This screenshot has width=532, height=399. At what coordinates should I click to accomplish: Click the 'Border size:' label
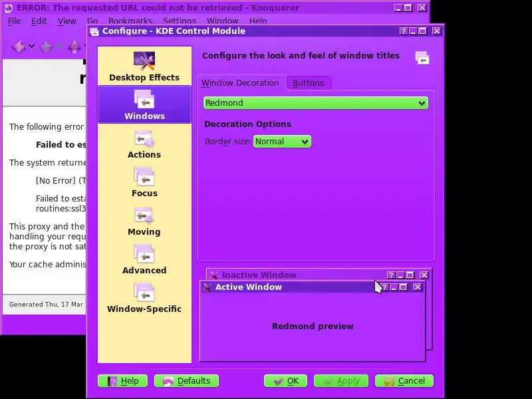[227, 142]
